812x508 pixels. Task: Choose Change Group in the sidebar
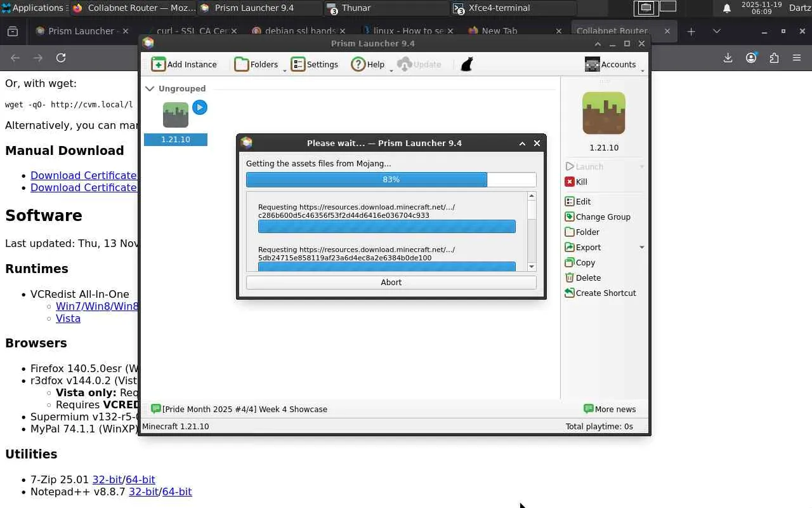[x=598, y=217]
